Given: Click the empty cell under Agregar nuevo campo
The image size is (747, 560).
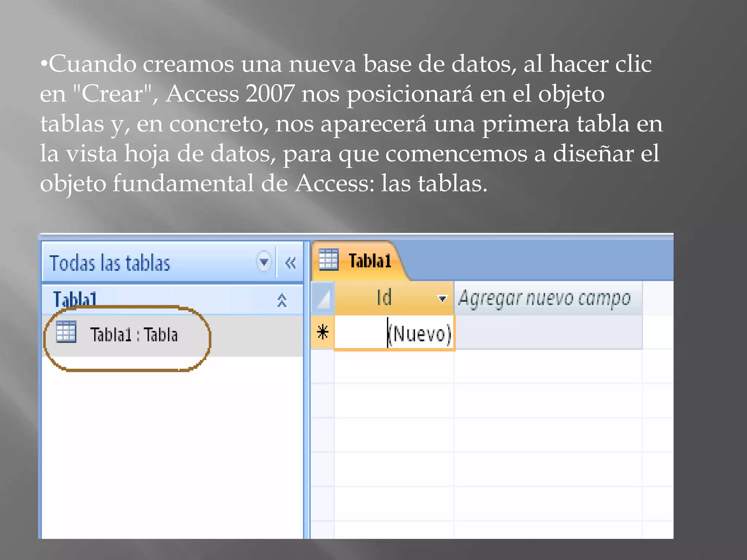Looking at the screenshot, I should [548, 332].
